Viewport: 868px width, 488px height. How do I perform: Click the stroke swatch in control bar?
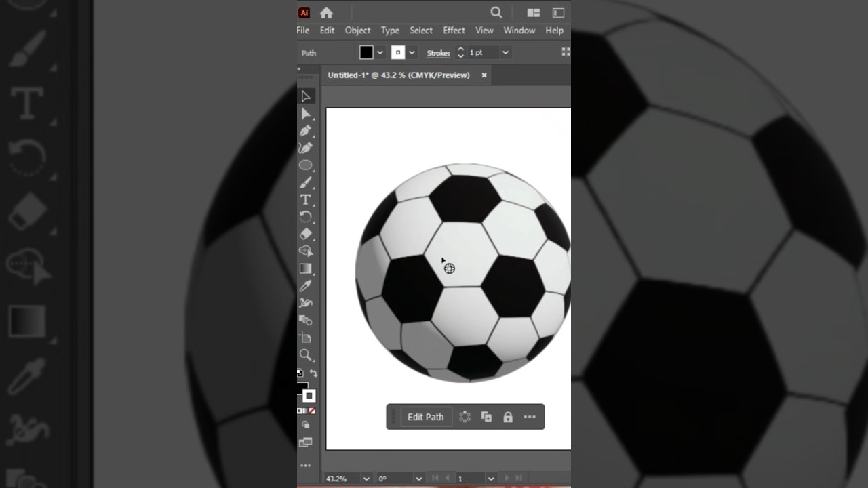[x=398, y=52]
